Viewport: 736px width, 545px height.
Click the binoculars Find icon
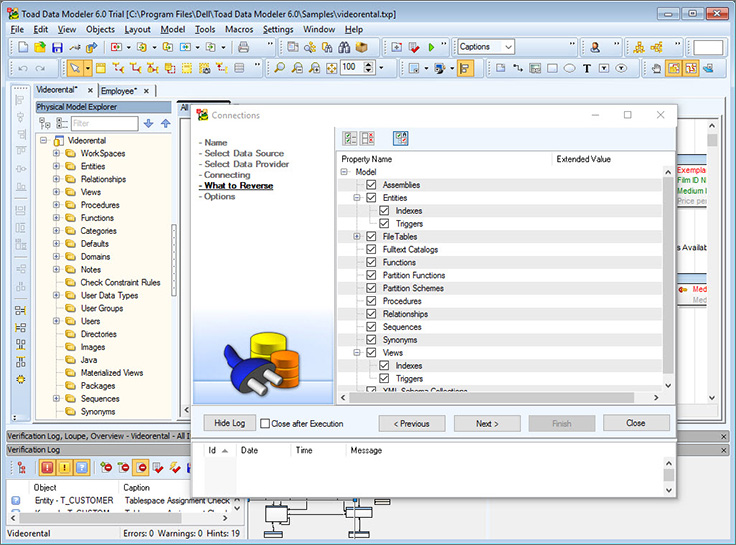344,47
